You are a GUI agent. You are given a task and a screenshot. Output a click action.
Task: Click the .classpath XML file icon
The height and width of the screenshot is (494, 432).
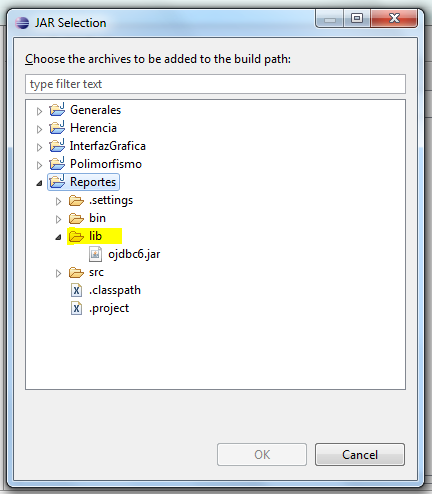click(76, 290)
